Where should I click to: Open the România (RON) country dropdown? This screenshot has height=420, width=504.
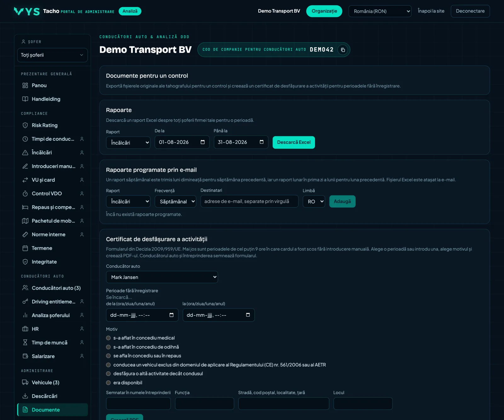380,11
